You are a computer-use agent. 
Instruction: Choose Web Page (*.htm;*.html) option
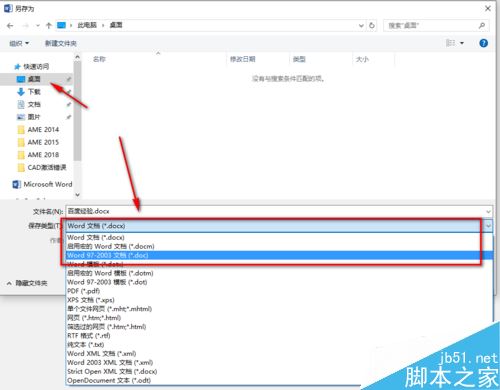[x=279, y=318]
